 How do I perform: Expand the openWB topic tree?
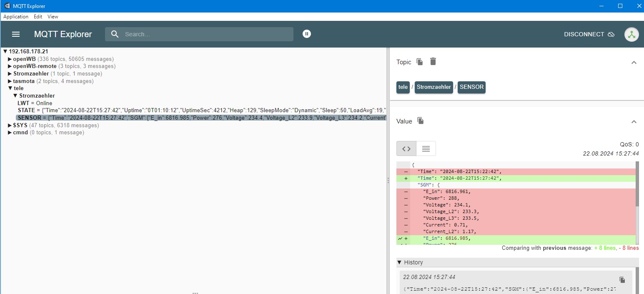[10, 59]
